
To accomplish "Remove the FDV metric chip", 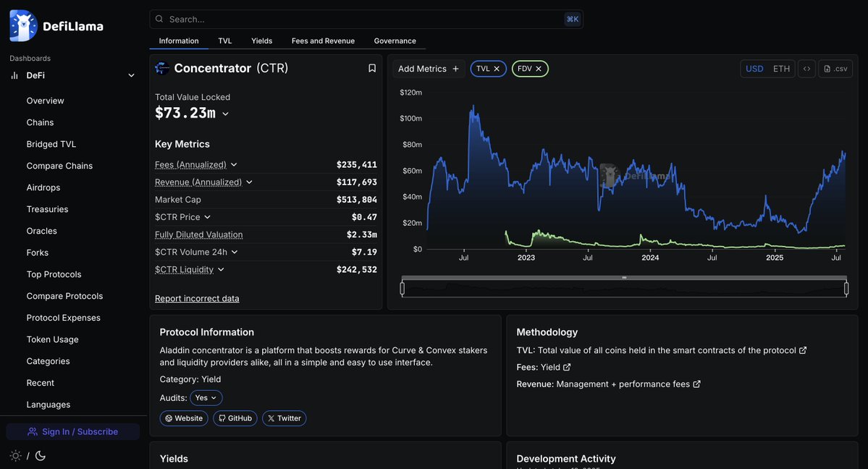I will (538, 69).
